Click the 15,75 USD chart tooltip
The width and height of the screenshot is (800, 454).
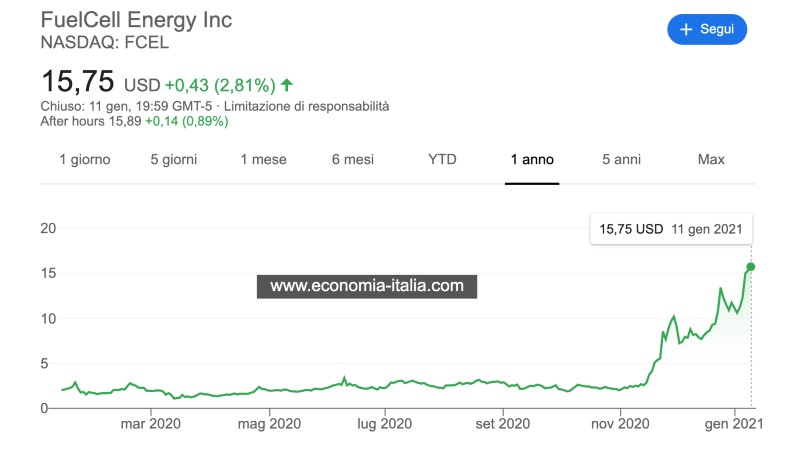(x=671, y=229)
